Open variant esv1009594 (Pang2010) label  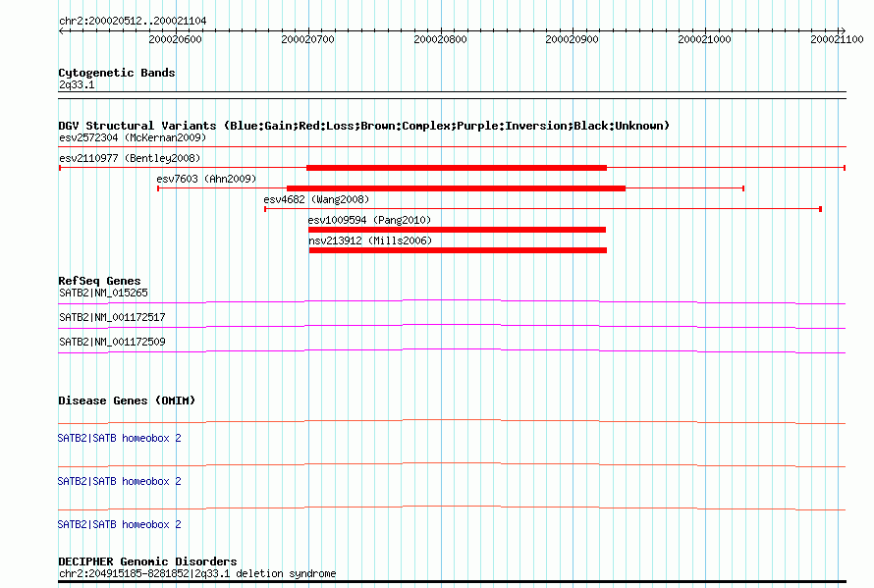coord(369,220)
